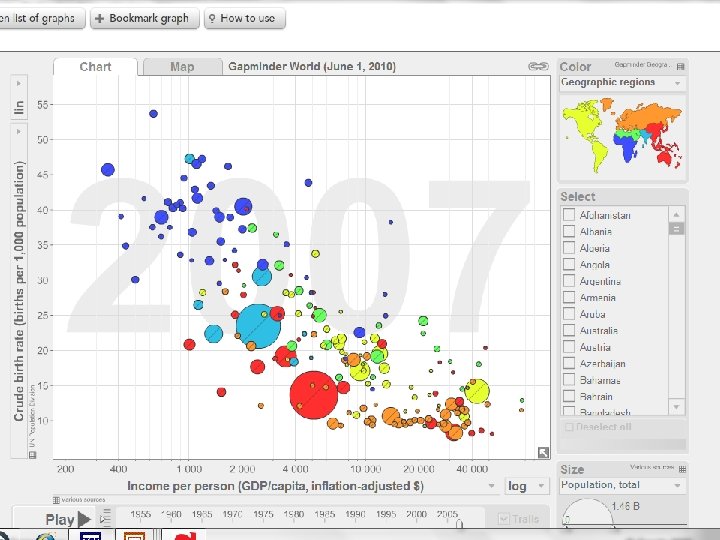Click the Open list of graphs button
This screenshot has width=720, height=540.
40,18
